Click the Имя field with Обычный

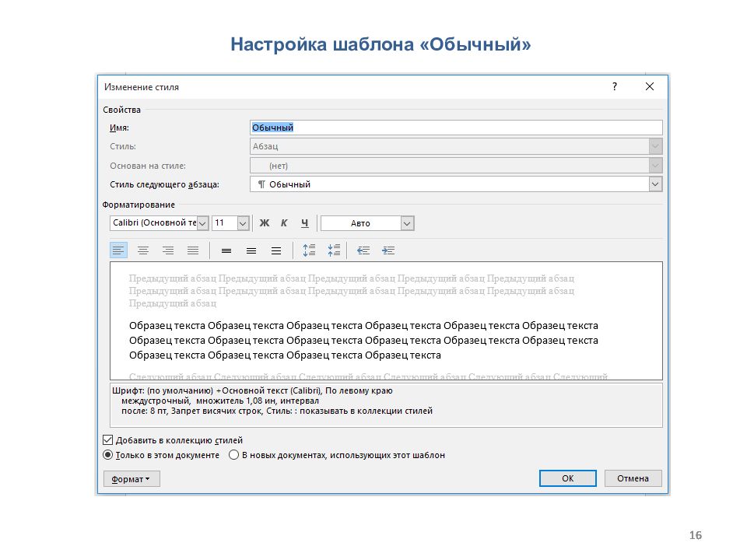pos(456,127)
